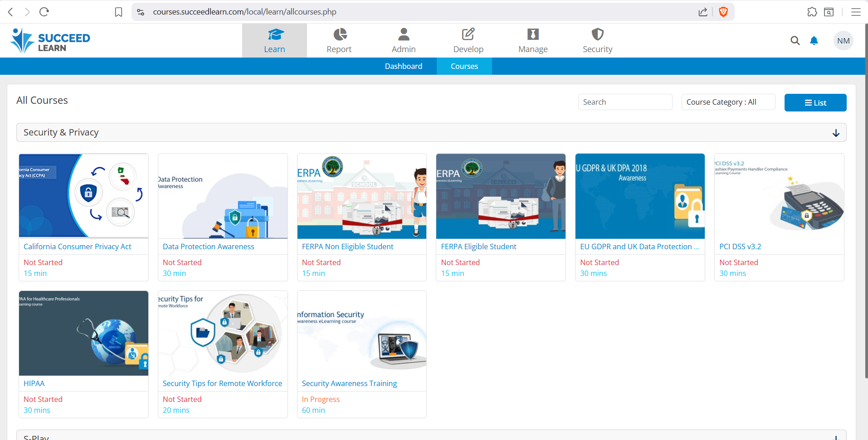The width and height of the screenshot is (868, 440).
Task: Open the browser sidebar panel icon
Action: tap(829, 12)
